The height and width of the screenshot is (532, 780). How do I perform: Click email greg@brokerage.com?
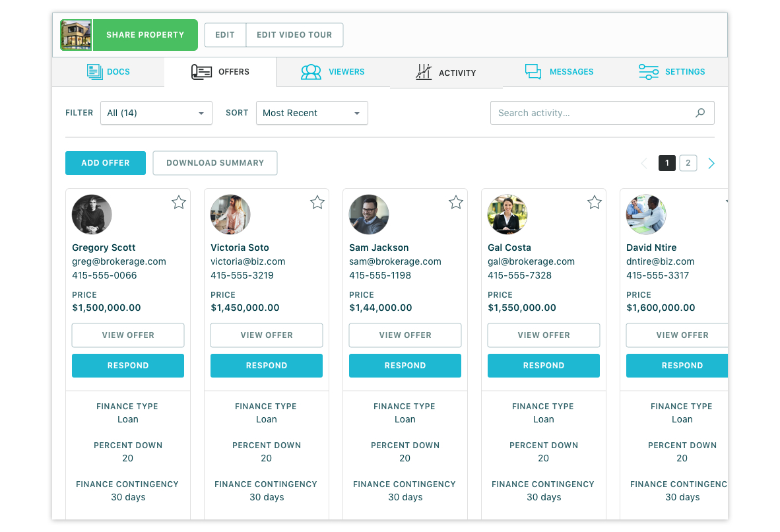click(119, 262)
